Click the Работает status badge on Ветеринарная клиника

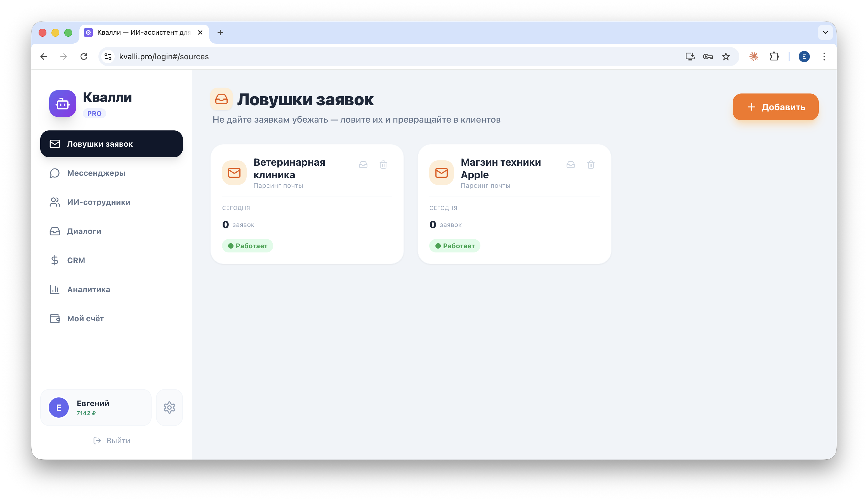247,246
